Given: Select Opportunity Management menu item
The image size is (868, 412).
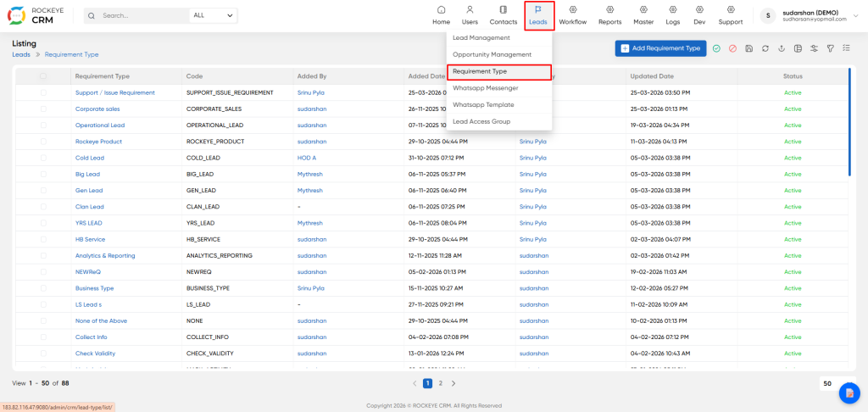Looking at the screenshot, I should [492, 54].
